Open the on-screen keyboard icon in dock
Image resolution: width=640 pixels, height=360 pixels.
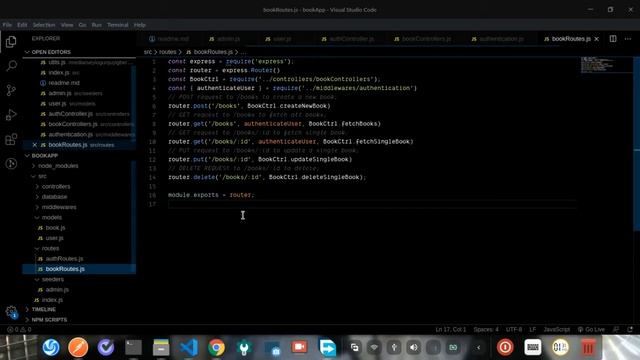[533, 347]
